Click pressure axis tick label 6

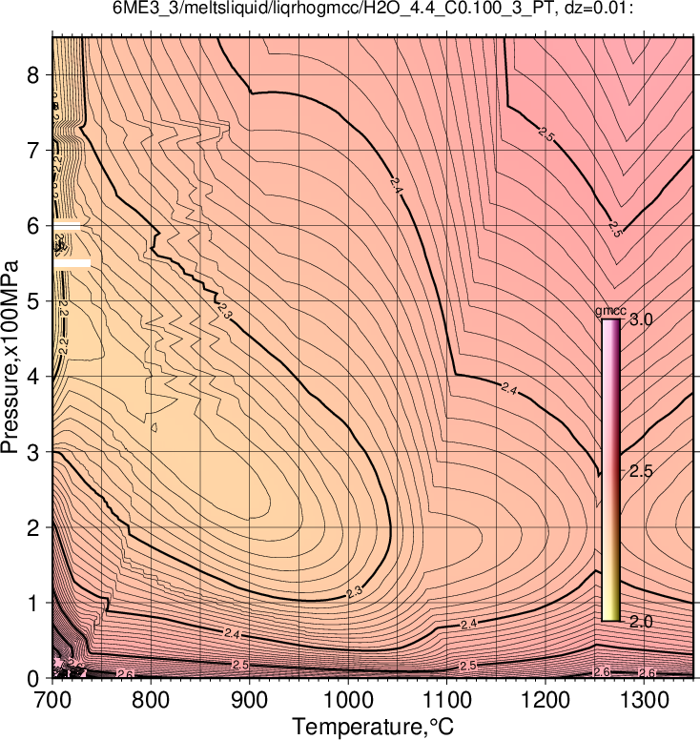(33, 226)
